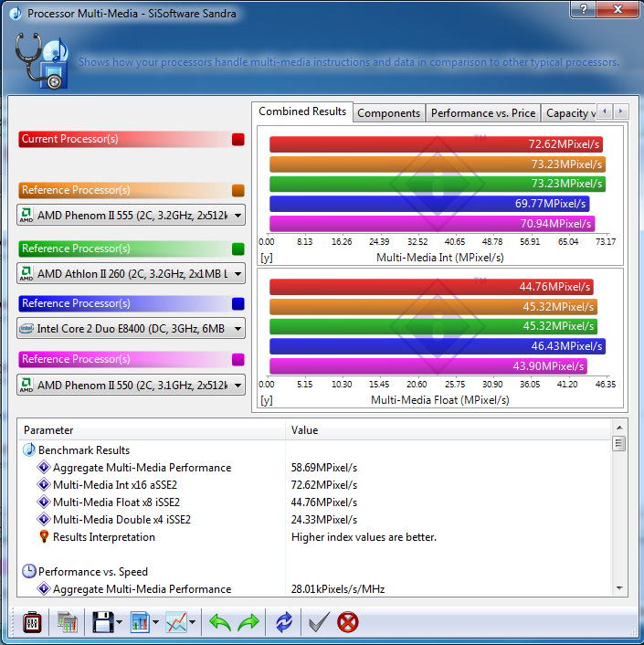Screen dimensions: 644x645
Task: Click the blue Reference Processor color square
Action: 238,303
